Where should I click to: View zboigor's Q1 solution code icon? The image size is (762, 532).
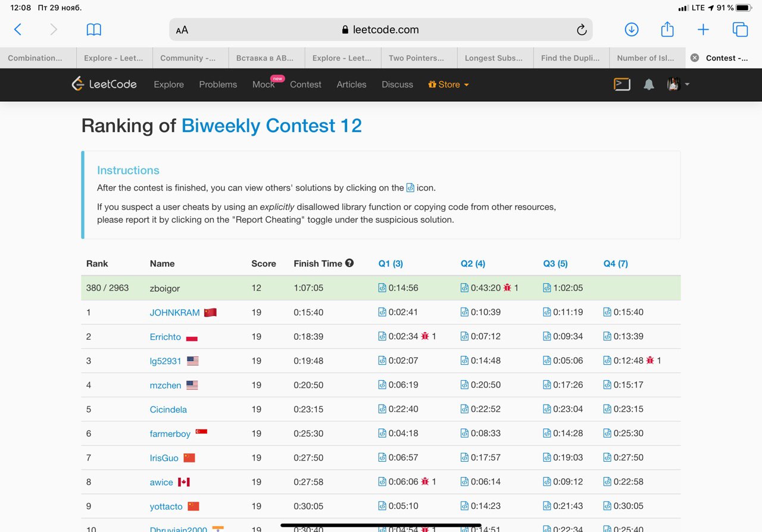tap(382, 288)
